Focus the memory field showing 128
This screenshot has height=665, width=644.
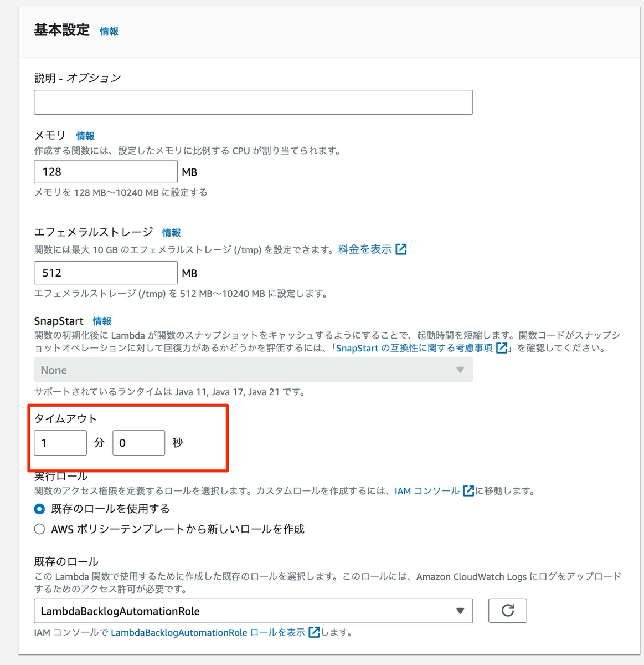pos(106,172)
